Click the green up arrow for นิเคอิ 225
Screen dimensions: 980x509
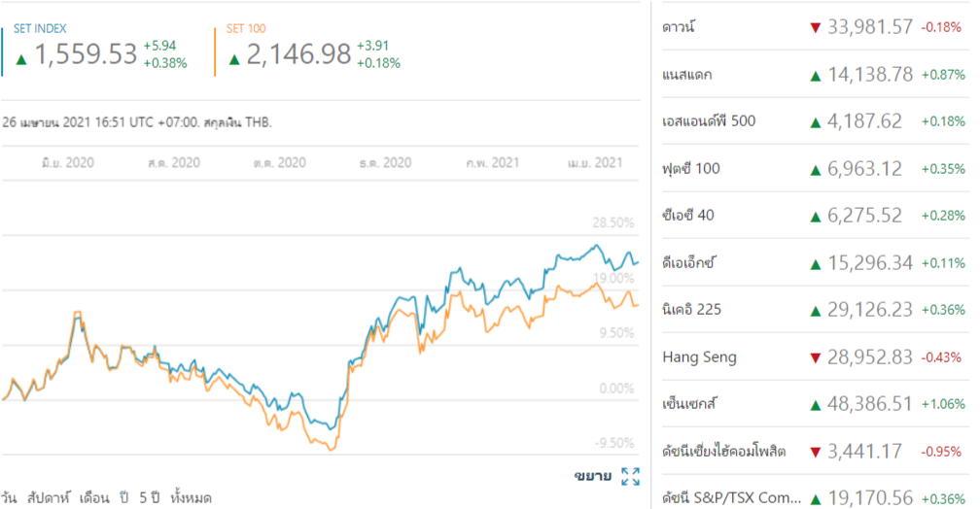click(x=815, y=310)
